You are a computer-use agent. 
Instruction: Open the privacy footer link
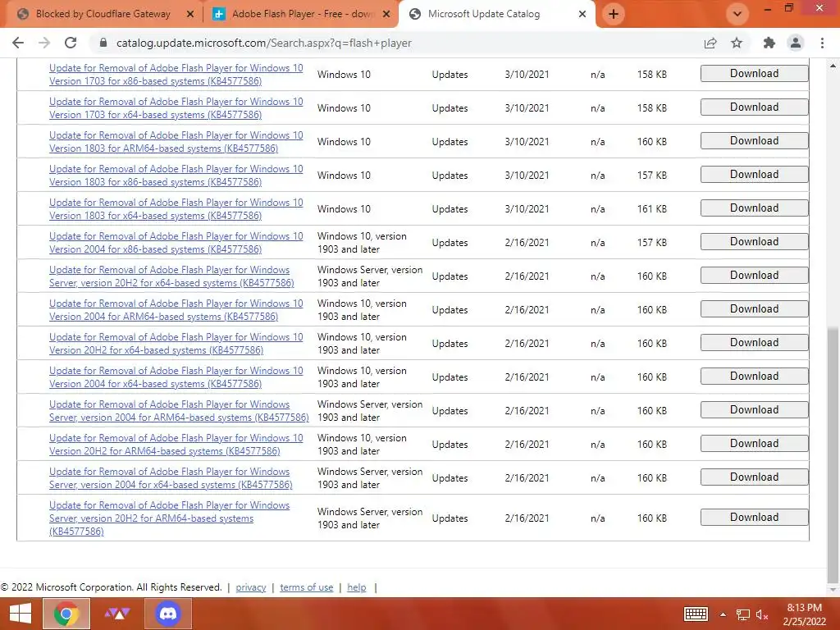point(251,587)
